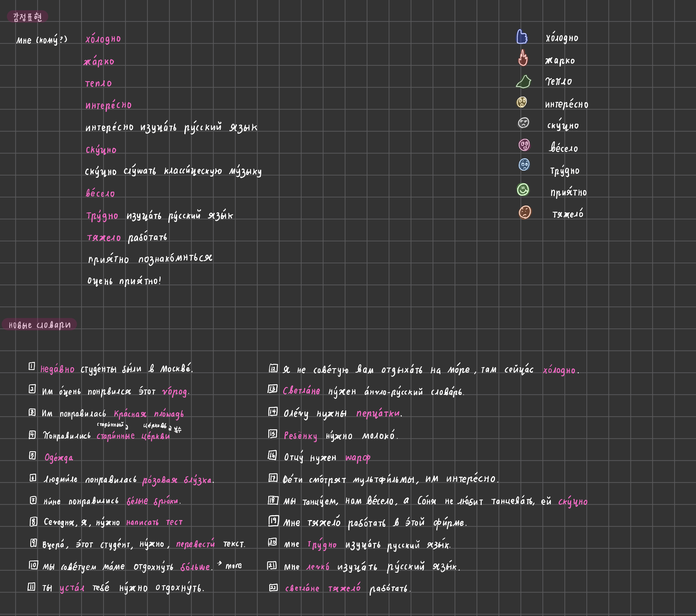696x616 pixels.
Task: Select the pink word жарко in the left list
Action: coord(99,61)
